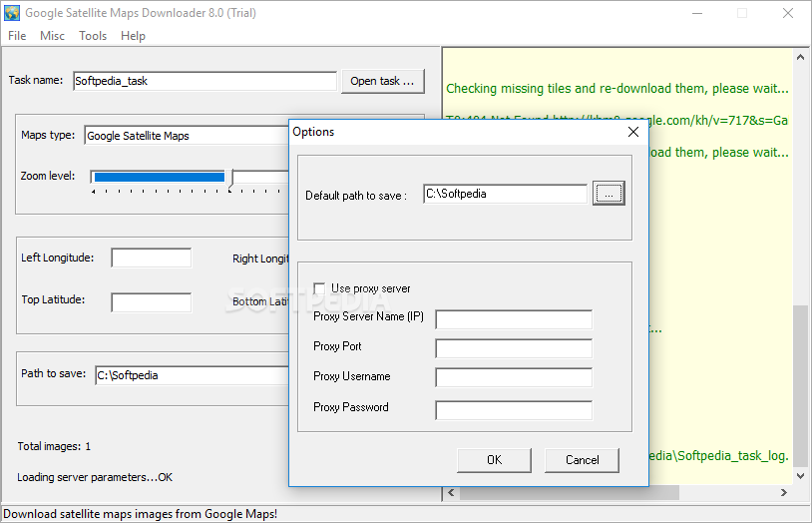Screen dimensions: 812x523
Task: Click the application icon in the title bar
Action: tap(12, 13)
